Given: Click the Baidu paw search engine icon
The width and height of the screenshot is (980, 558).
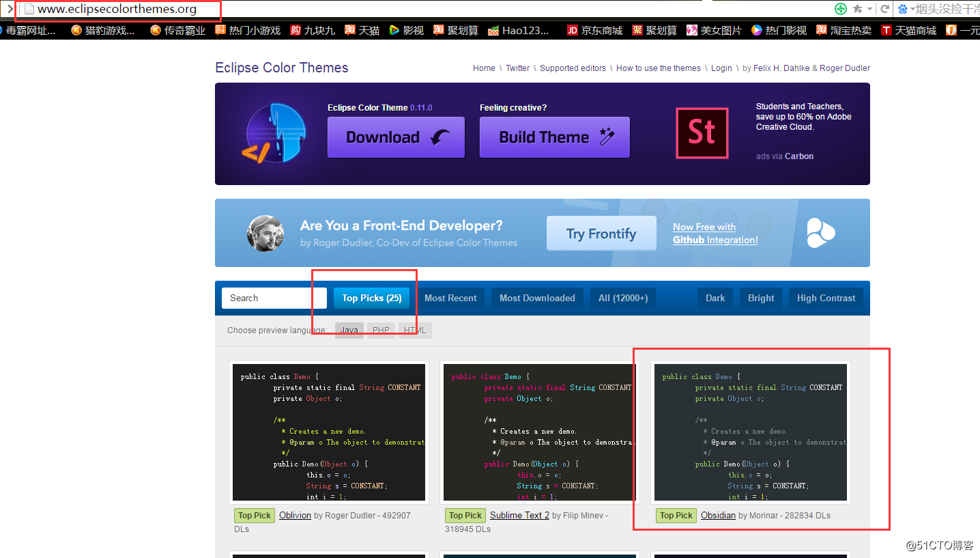Looking at the screenshot, I should [903, 9].
